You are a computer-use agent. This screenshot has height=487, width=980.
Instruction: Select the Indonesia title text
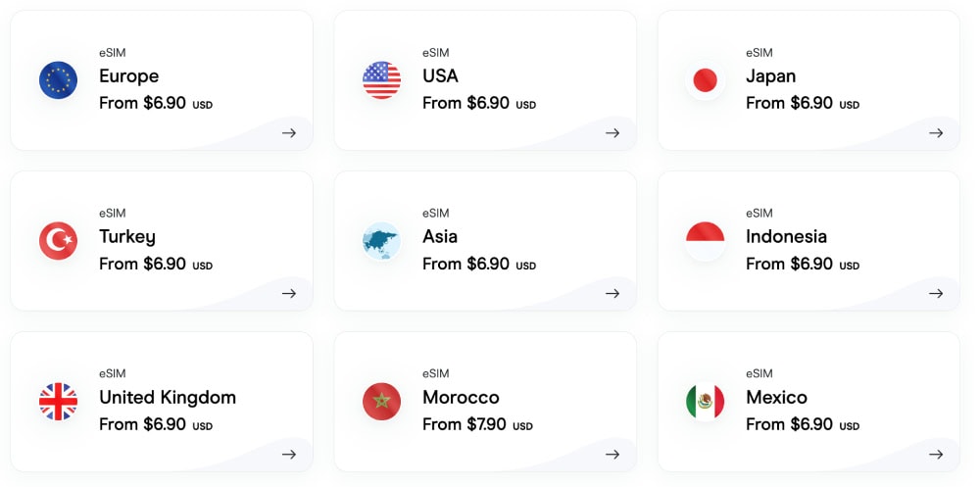[786, 236]
